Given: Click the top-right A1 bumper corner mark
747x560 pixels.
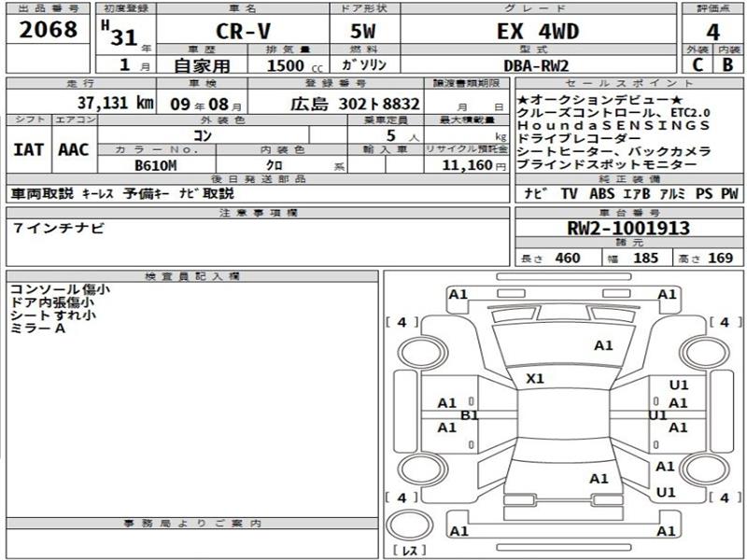Looking at the screenshot, I should click(x=667, y=295).
